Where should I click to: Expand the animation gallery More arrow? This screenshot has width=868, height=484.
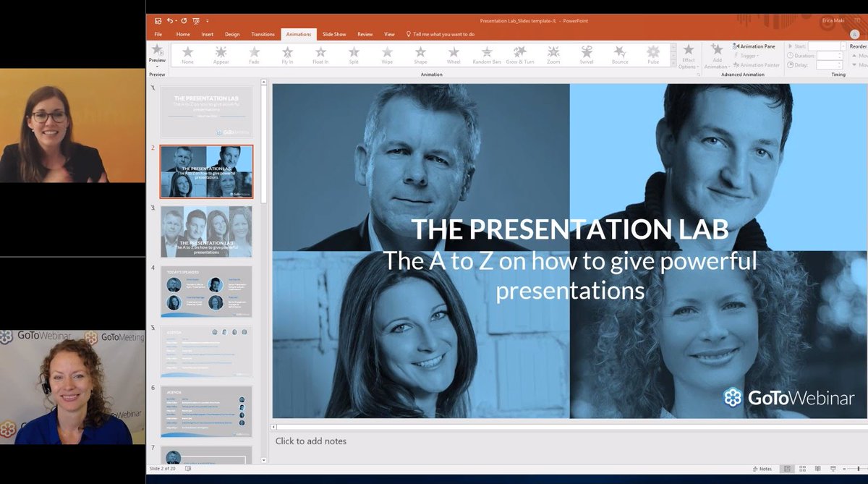pyautogui.click(x=673, y=64)
